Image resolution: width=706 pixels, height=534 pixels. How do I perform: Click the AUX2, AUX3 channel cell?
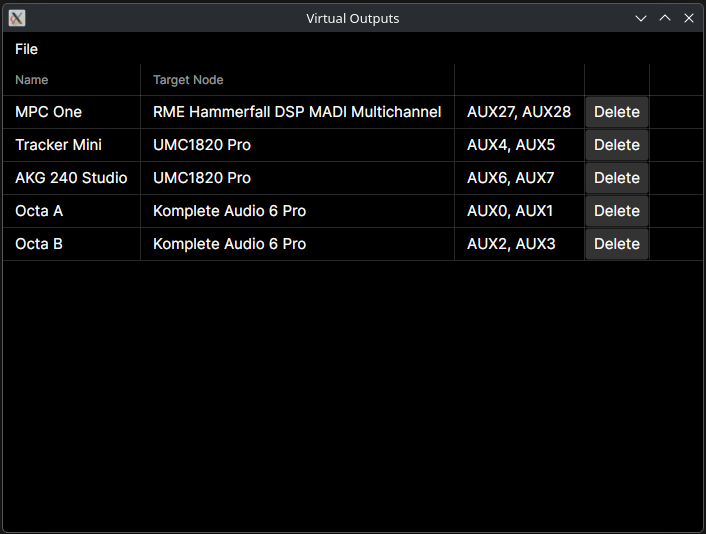(x=520, y=244)
